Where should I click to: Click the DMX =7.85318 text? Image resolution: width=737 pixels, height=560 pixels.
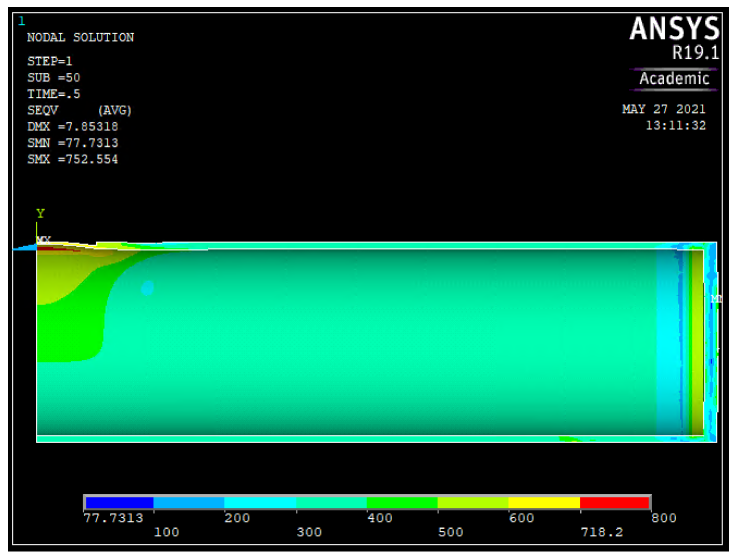73,127
